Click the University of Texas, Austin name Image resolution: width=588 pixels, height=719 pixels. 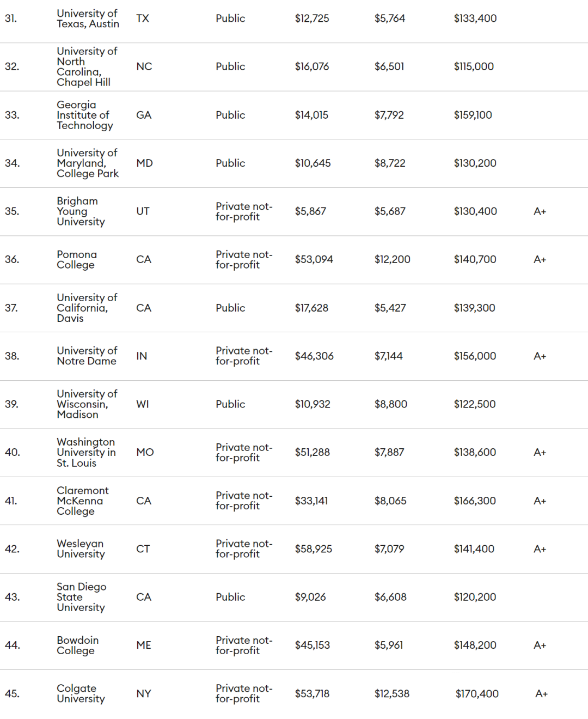pos(88,19)
